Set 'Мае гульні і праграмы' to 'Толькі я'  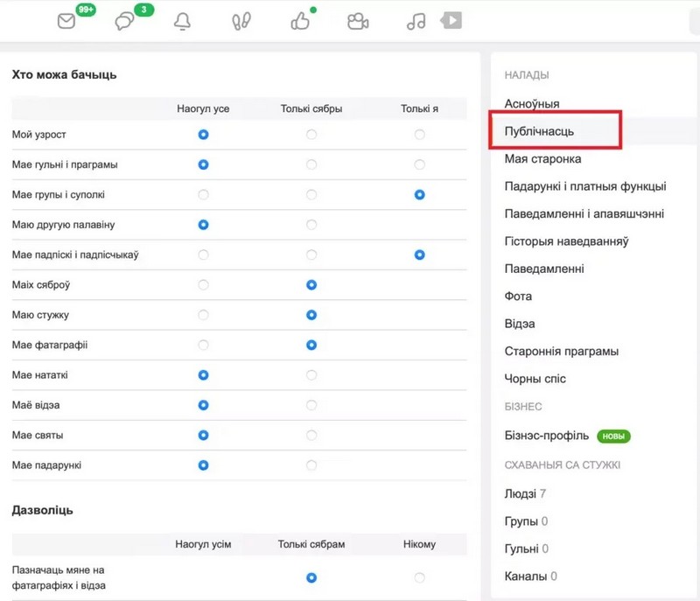click(420, 164)
